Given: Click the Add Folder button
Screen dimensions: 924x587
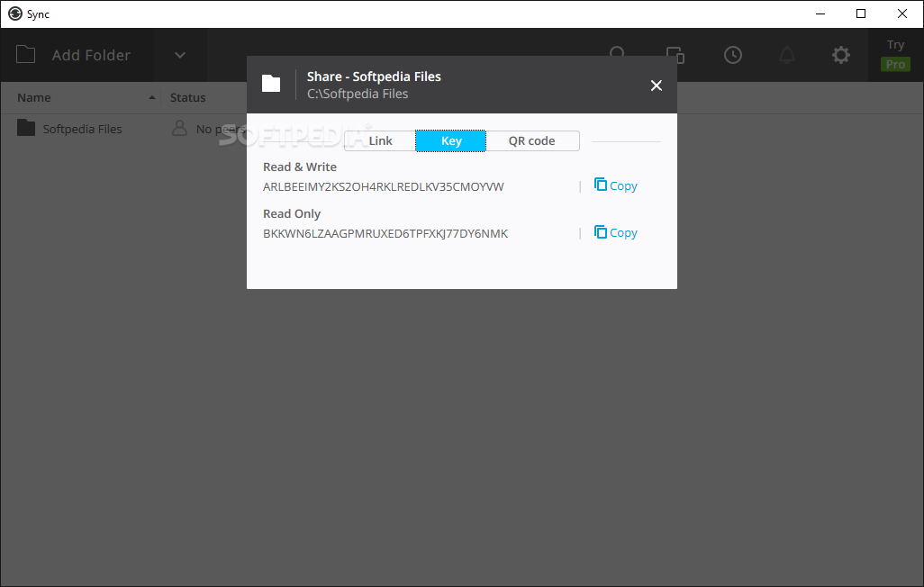Looking at the screenshot, I should [x=76, y=56].
